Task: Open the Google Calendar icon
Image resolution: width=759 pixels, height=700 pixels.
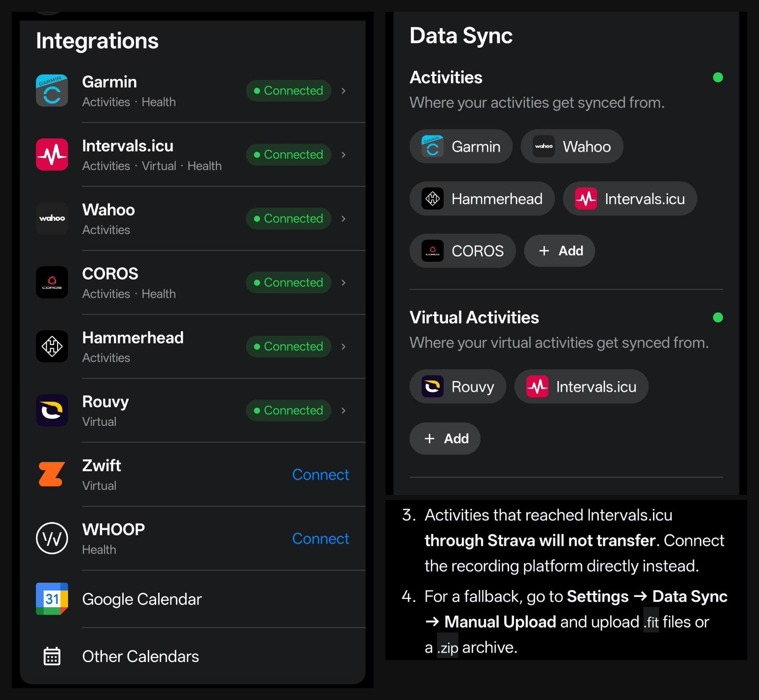Action: 52,599
